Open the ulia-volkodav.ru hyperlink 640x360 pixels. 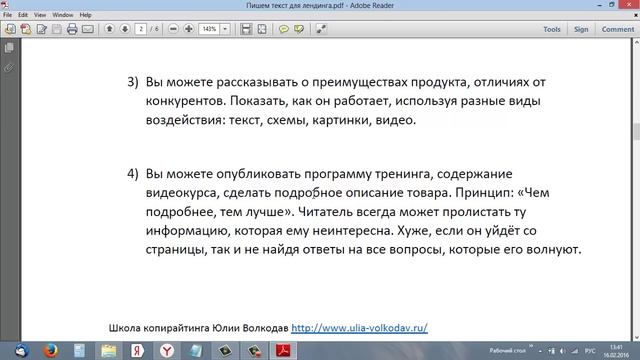359,328
